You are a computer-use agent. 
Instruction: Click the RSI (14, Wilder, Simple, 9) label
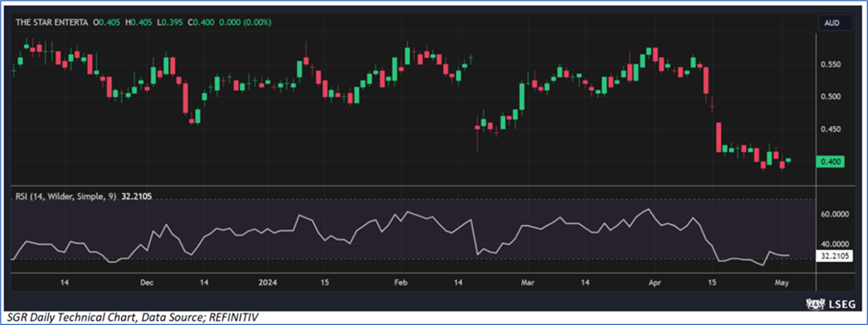66,196
